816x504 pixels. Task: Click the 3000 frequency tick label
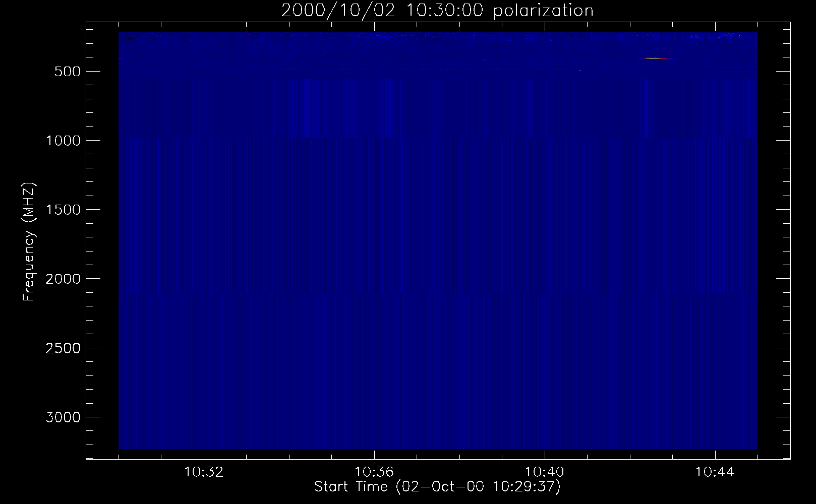click(63, 417)
